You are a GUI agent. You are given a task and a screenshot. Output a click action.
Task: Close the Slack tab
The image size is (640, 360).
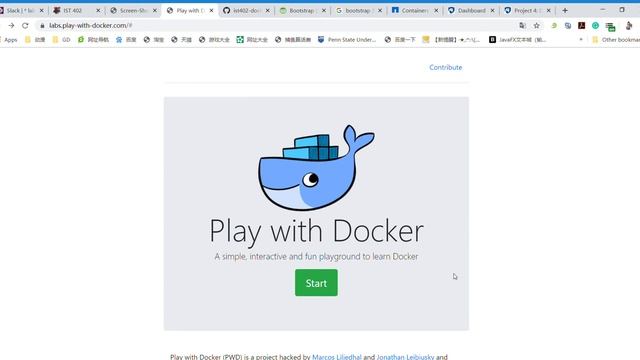[x=41, y=11]
